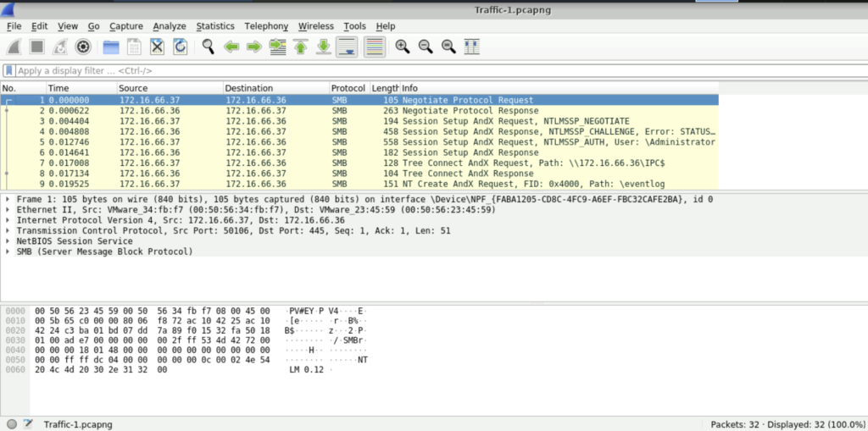Expand the Transmission Control Protocol details
The height and width of the screenshot is (431, 868).
8,230
